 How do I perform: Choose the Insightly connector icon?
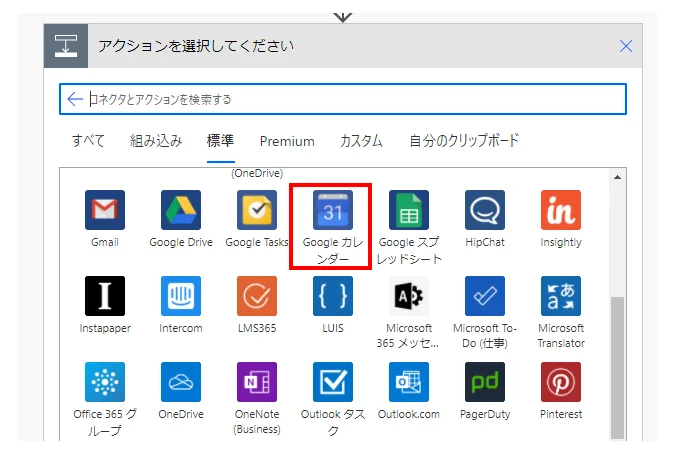[561, 210]
